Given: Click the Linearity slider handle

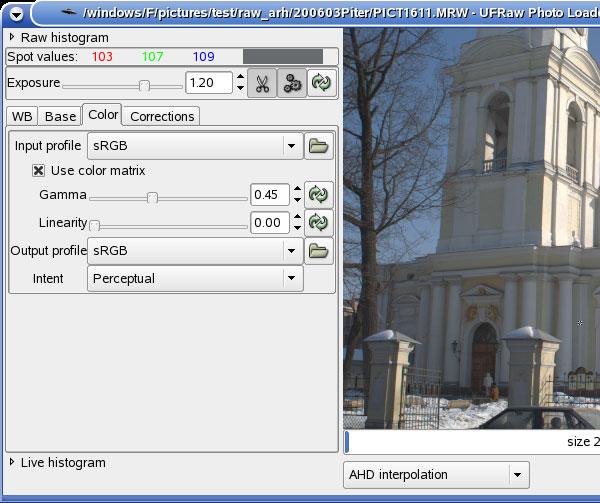Looking at the screenshot, I should point(95,226).
